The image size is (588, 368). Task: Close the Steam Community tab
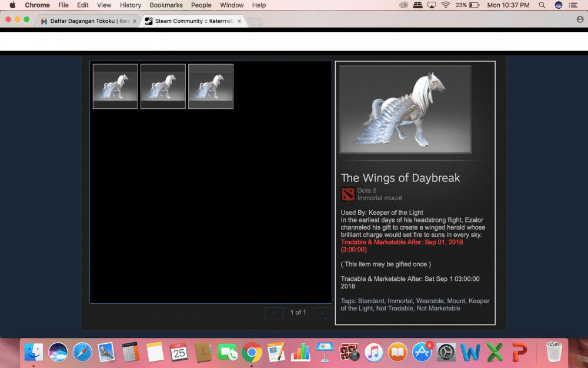click(x=239, y=21)
